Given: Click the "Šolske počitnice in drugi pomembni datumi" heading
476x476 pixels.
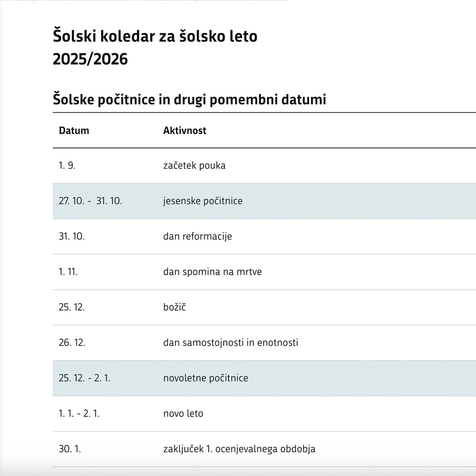Looking at the screenshot, I should pos(189,100).
